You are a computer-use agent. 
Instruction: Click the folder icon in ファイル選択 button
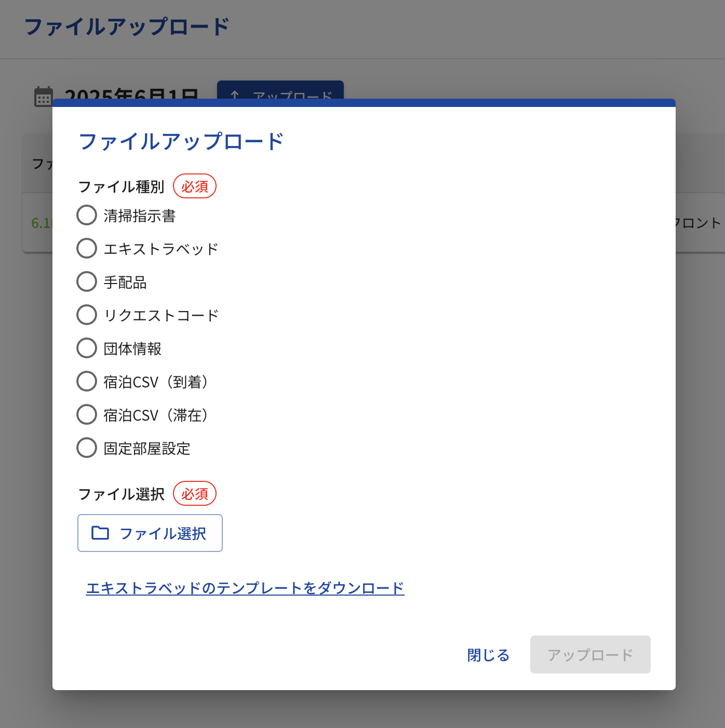pyautogui.click(x=100, y=533)
